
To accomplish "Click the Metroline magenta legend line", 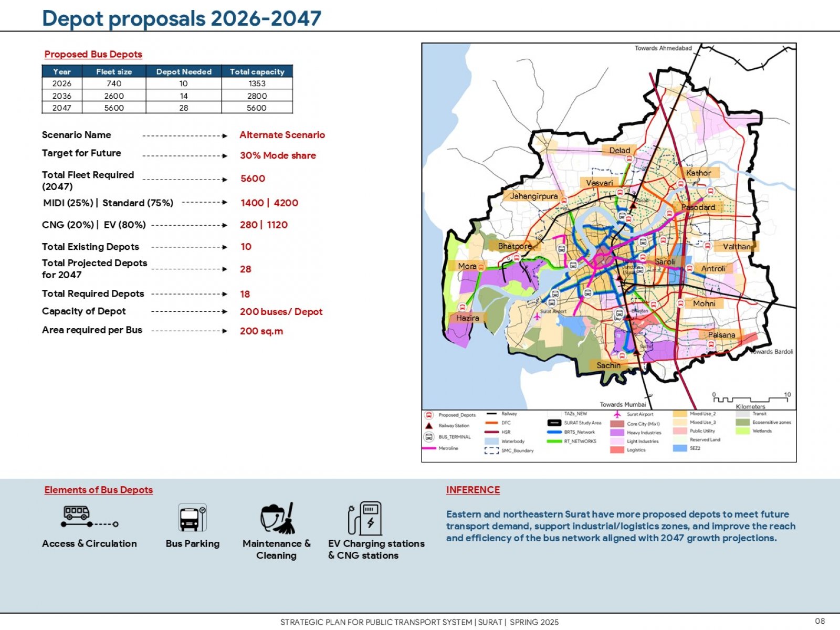I will pos(429,448).
